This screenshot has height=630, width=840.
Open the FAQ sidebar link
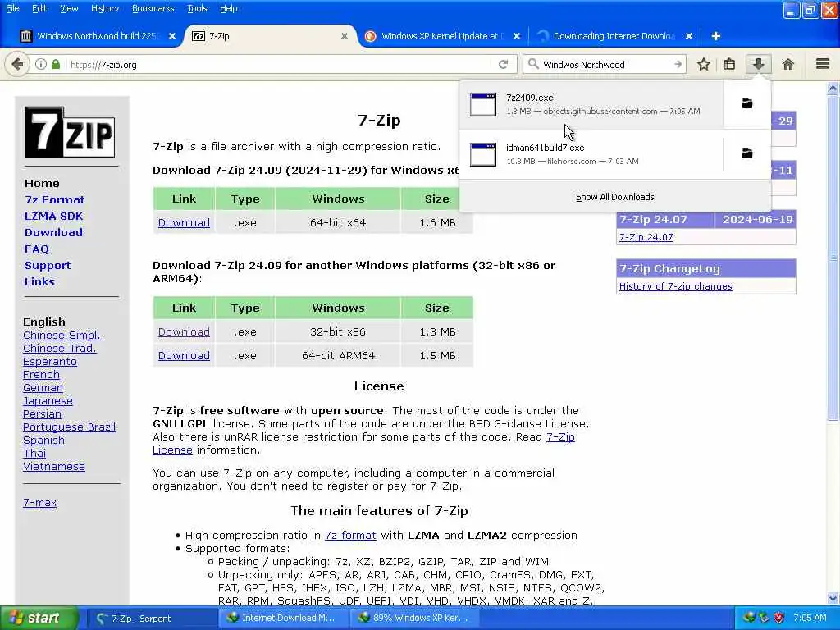36,249
